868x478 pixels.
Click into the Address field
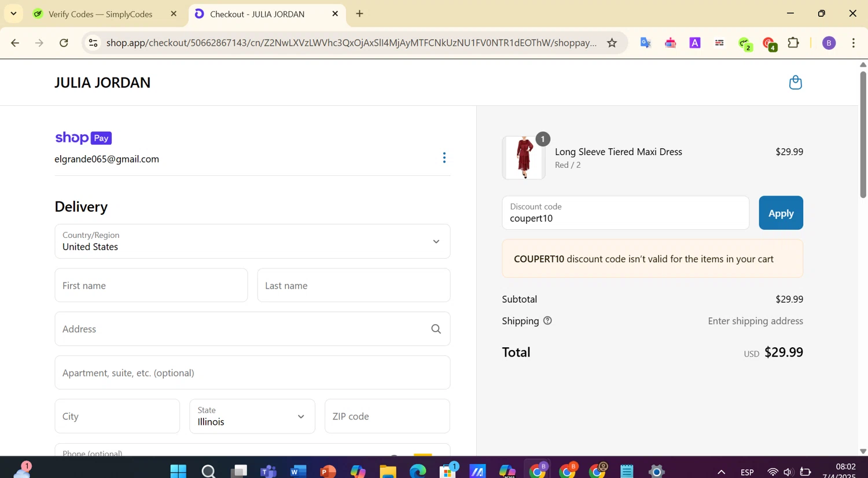(x=252, y=329)
